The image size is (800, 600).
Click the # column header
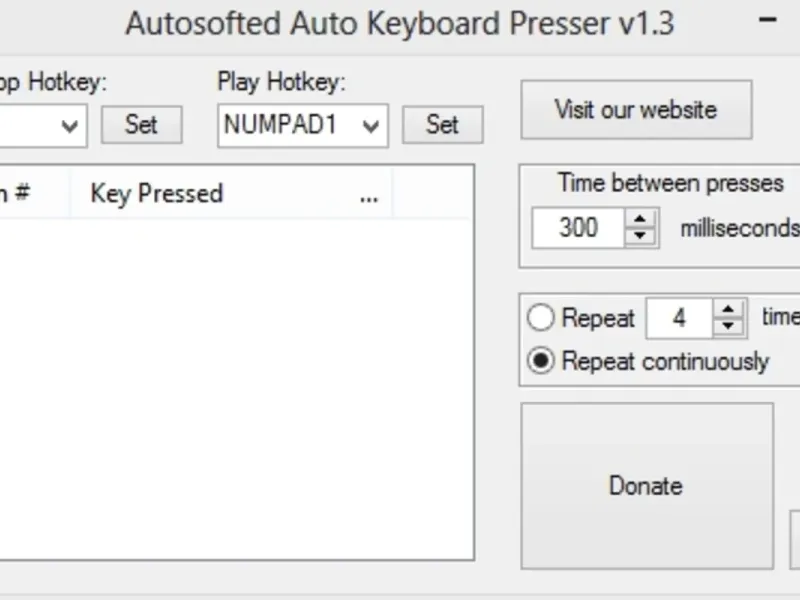click(20, 193)
